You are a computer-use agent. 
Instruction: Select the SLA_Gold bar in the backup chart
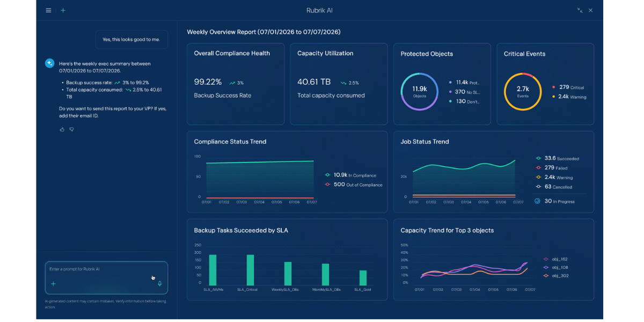[363, 278]
